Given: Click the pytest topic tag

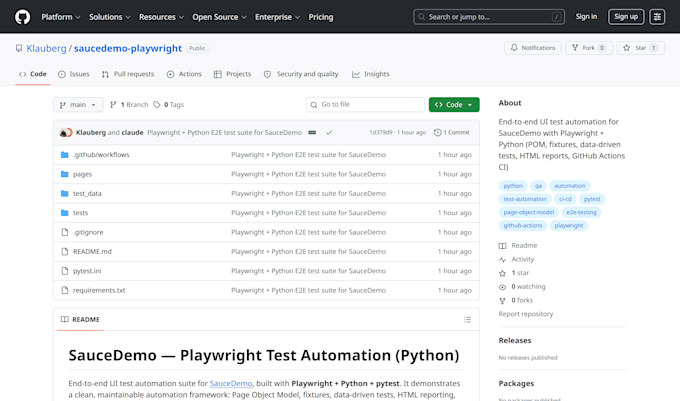Looking at the screenshot, I should click(x=592, y=199).
